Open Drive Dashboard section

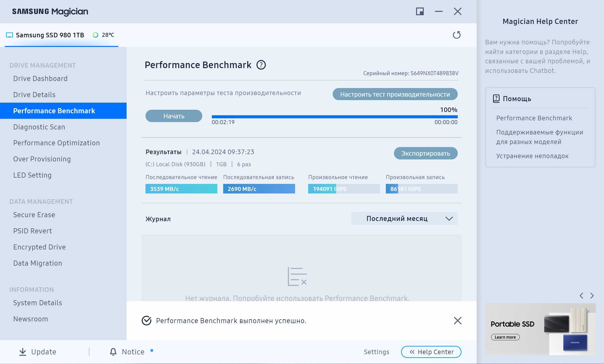(40, 79)
